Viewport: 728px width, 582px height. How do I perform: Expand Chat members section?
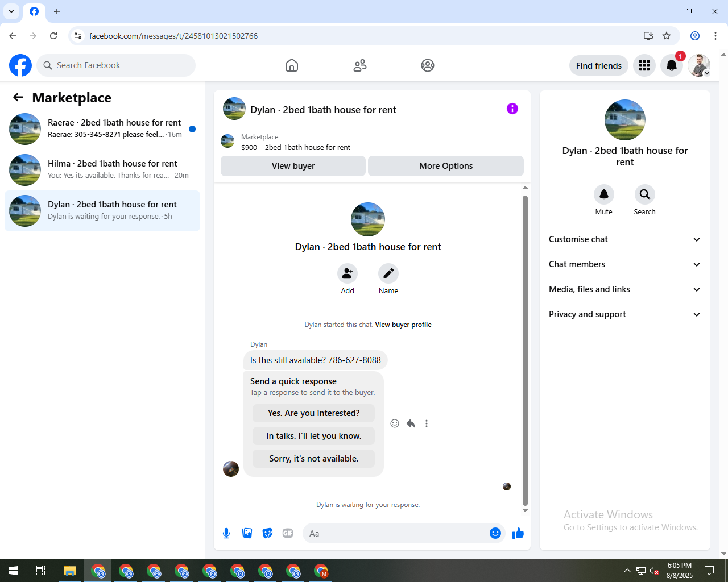coord(625,264)
